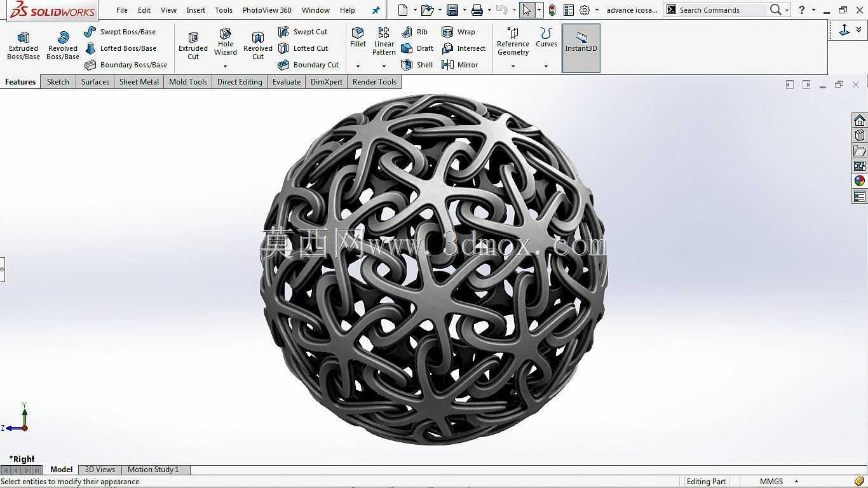Toggle the Instant3D mode

pos(581,48)
